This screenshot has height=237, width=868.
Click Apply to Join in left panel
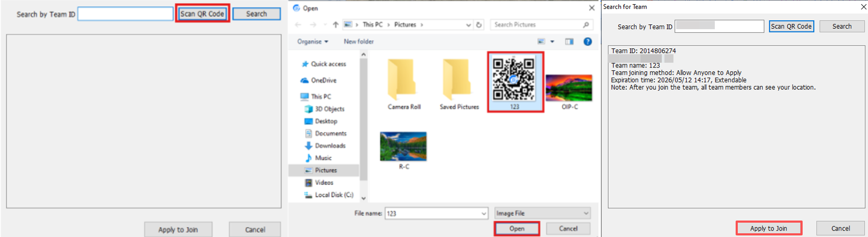click(178, 230)
